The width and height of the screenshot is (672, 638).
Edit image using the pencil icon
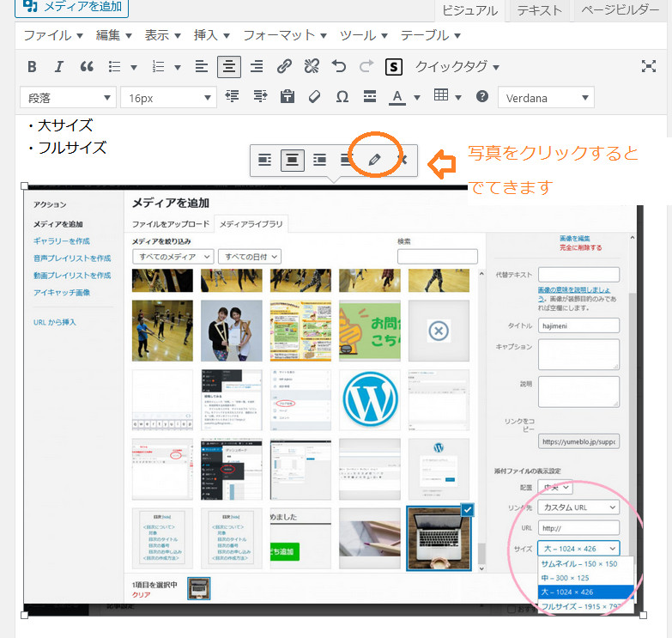coord(374,161)
